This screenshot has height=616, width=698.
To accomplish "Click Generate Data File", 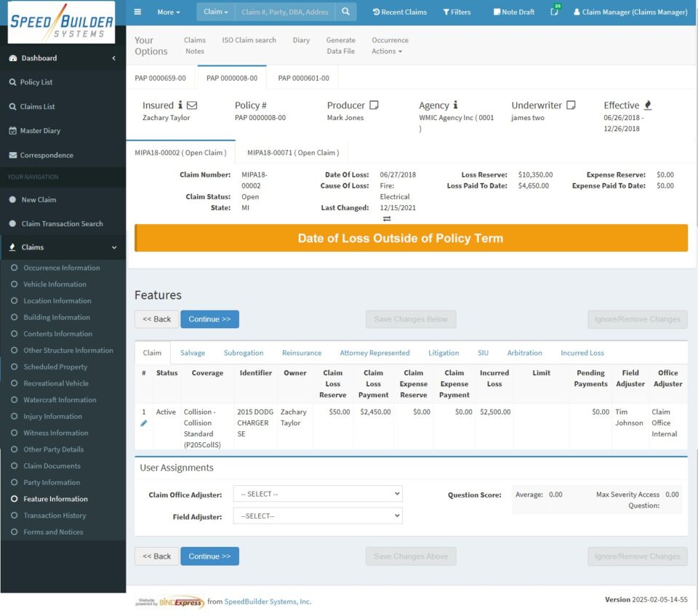I will point(340,45).
